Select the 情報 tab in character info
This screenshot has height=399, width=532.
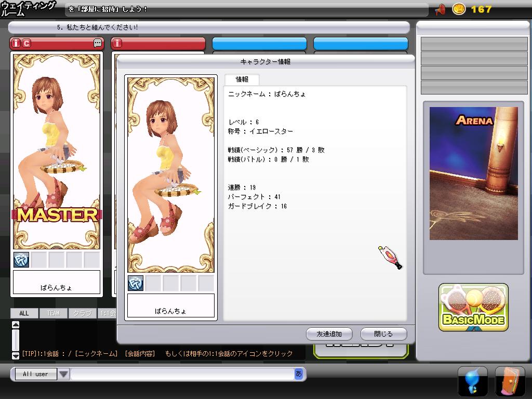point(242,79)
